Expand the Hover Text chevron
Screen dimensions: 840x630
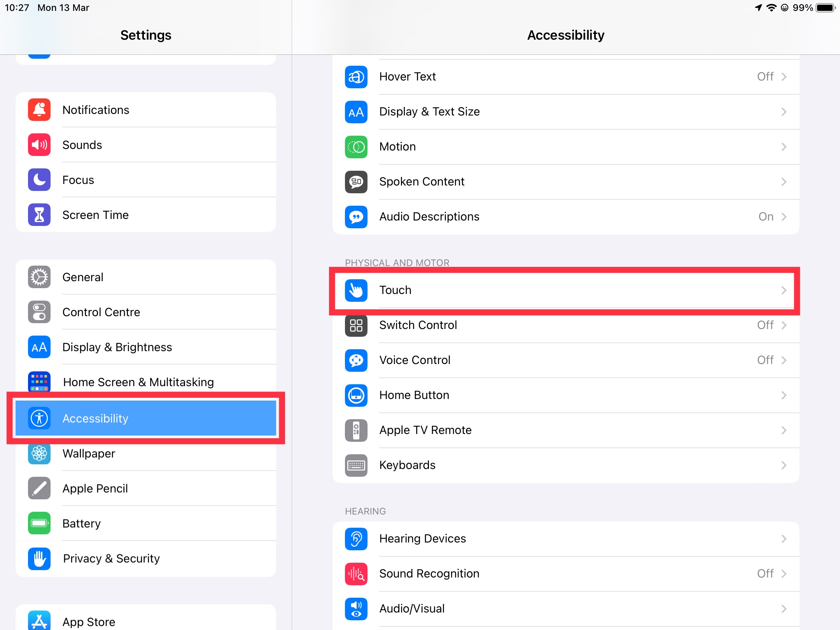(783, 77)
